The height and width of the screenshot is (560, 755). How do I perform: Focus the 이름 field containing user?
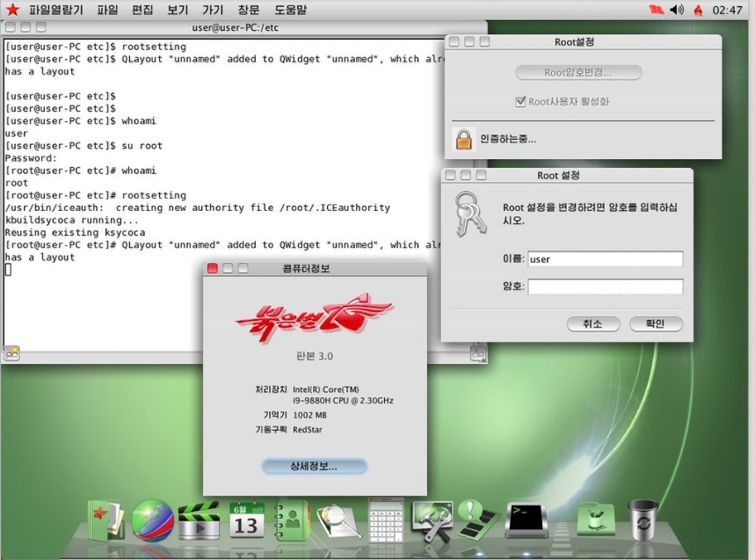[606, 259]
